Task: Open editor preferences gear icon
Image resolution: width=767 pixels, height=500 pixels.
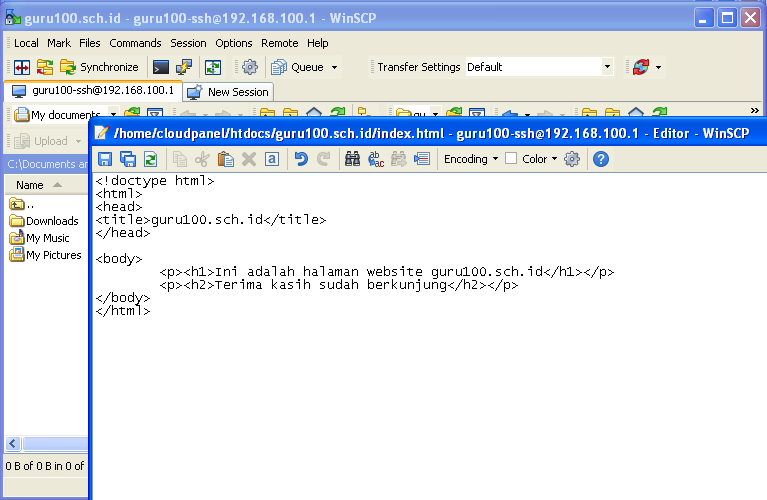Action: [x=572, y=159]
